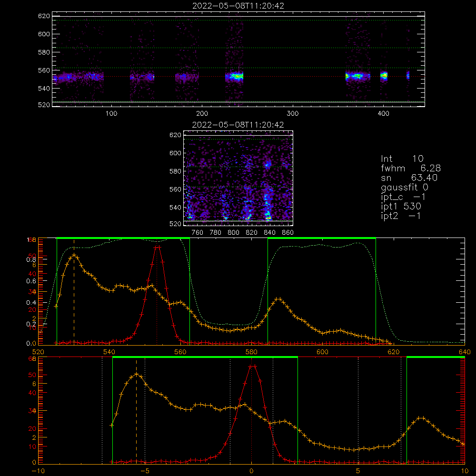Click the '5' x-axis label of the bottom plot
The image size is (476, 476).
point(358,471)
